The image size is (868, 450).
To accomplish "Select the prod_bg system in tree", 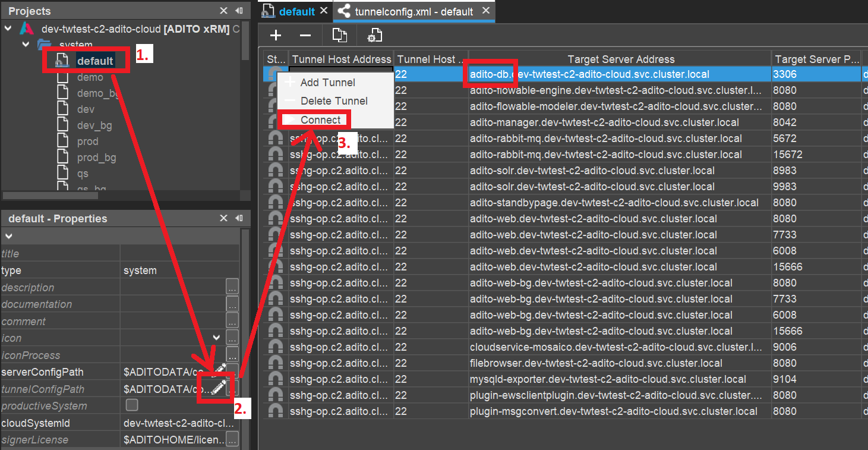I will pos(96,158).
